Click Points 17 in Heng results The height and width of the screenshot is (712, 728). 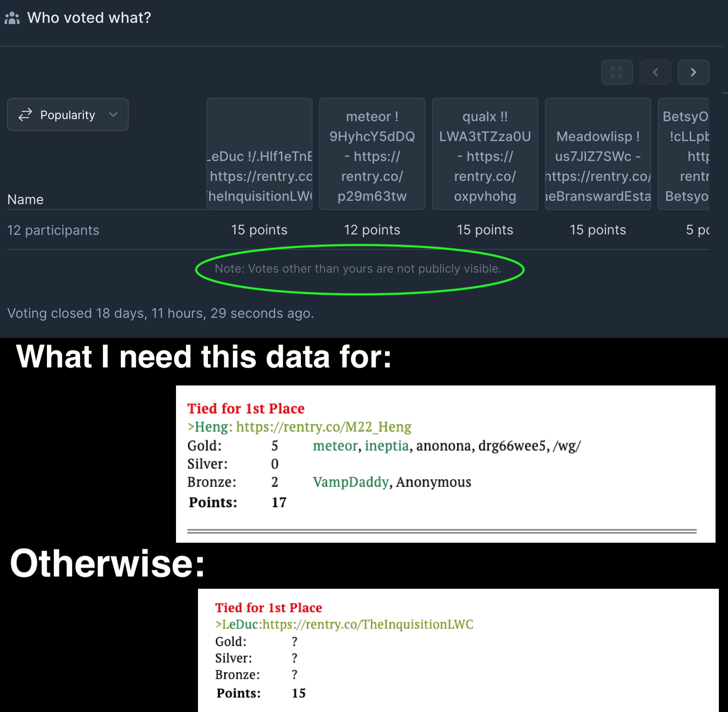[x=237, y=502]
